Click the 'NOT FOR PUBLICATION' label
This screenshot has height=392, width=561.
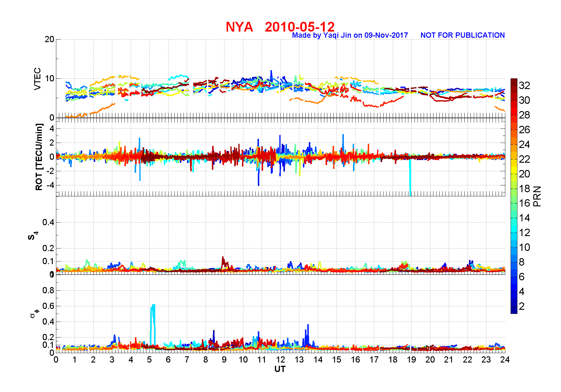click(x=463, y=35)
